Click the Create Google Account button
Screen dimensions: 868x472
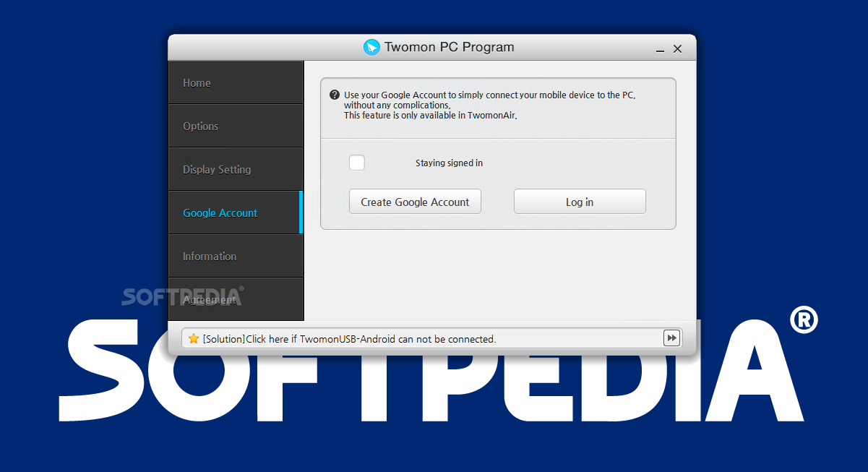415,202
